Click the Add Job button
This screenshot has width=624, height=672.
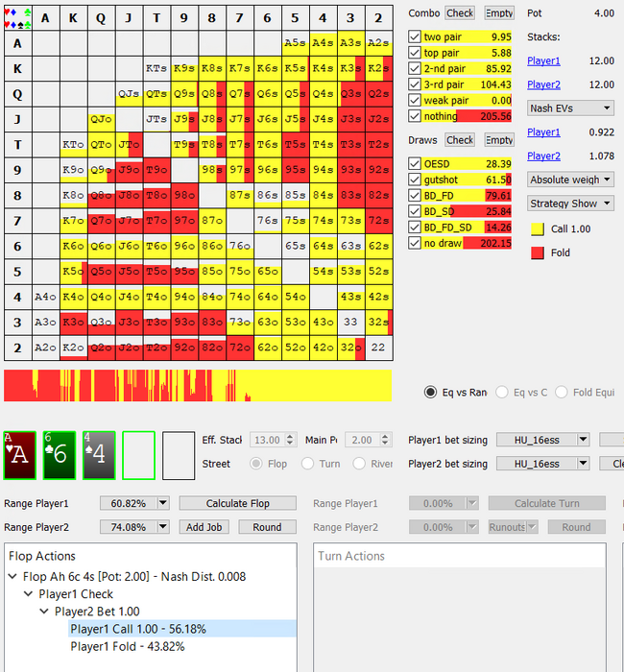click(x=204, y=527)
